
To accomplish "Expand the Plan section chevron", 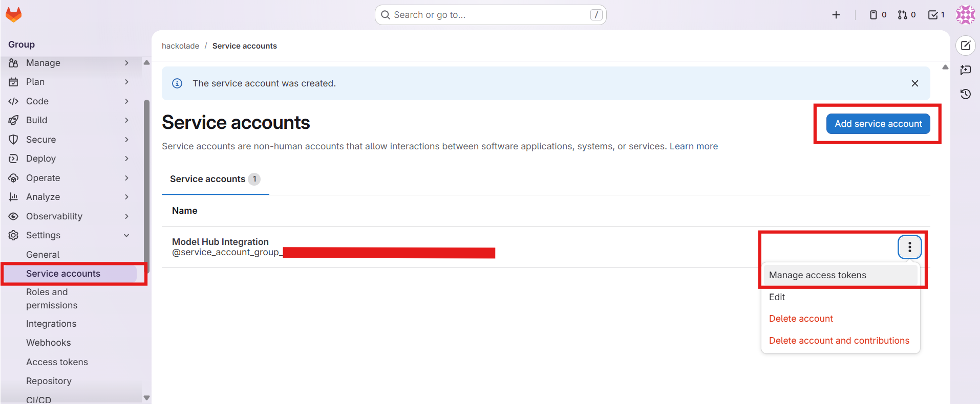I will point(126,82).
